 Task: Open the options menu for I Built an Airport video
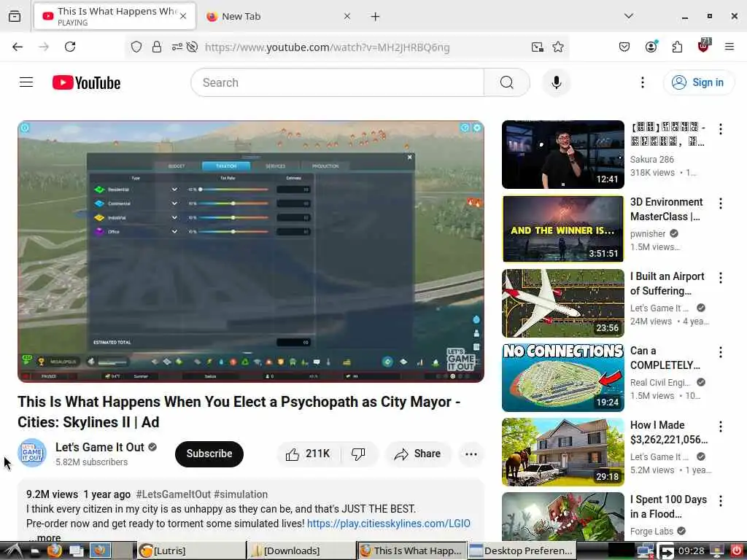click(720, 278)
